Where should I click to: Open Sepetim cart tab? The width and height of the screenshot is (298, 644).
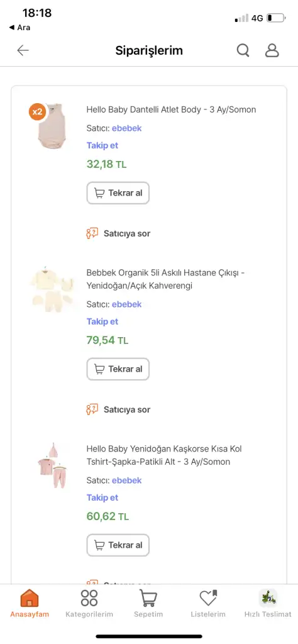tap(148, 603)
